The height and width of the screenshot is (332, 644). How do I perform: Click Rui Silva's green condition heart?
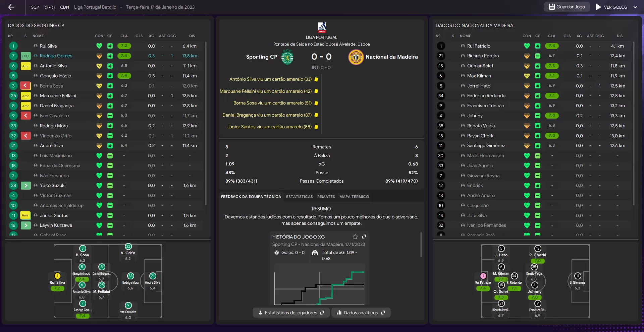(99, 46)
